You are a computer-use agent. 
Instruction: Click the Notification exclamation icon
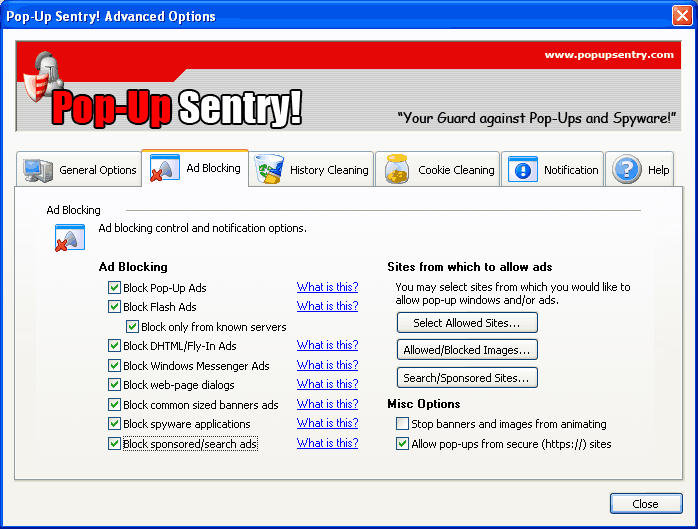click(523, 169)
